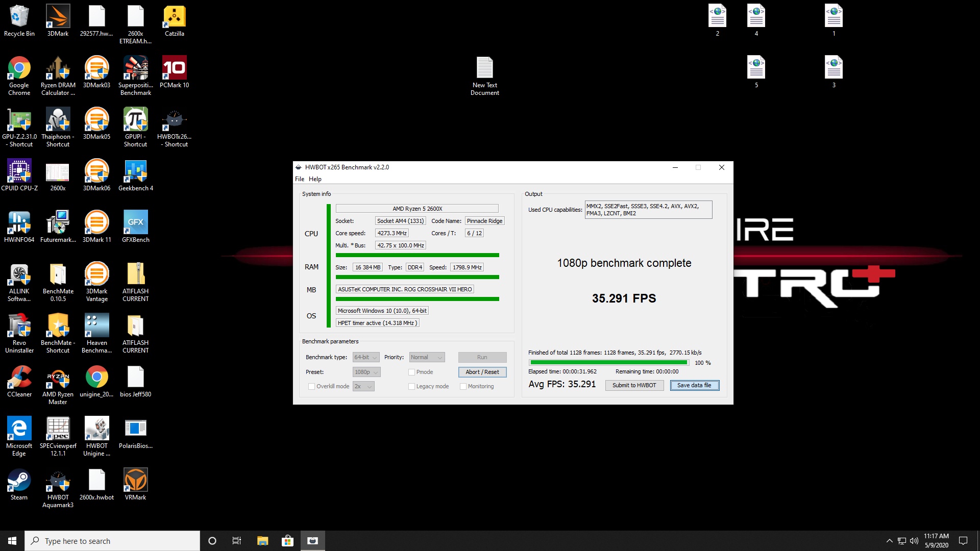Screen dimensions: 980x551
Task: Open SPECviewperf 12.1.1 desktop icon
Action: click(58, 437)
